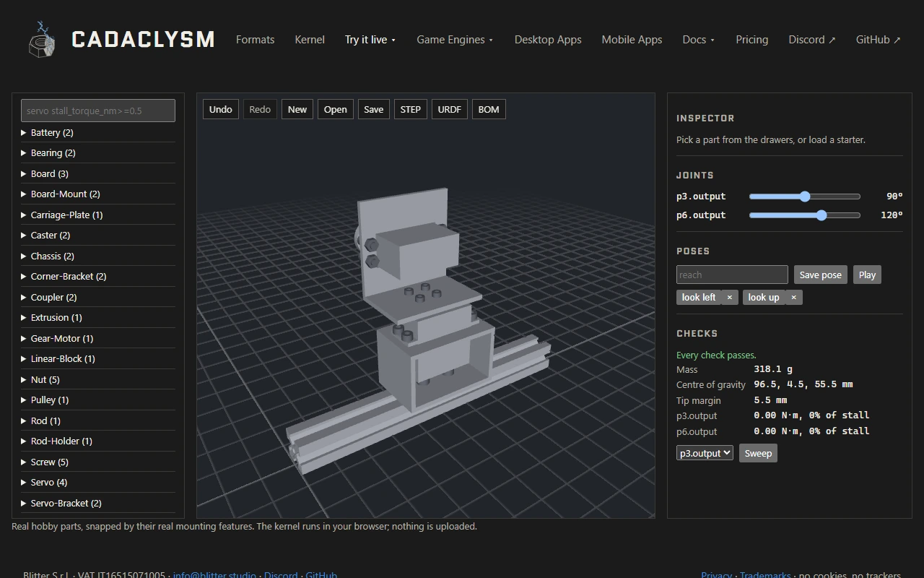The width and height of the screenshot is (924, 578).
Task: Open the GitHub external link in header
Action: [878, 40]
